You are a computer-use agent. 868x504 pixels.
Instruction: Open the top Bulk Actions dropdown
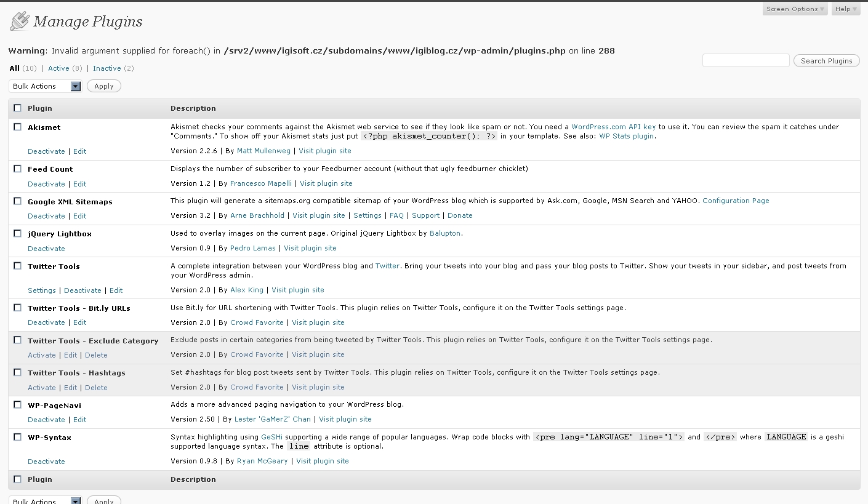[45, 86]
